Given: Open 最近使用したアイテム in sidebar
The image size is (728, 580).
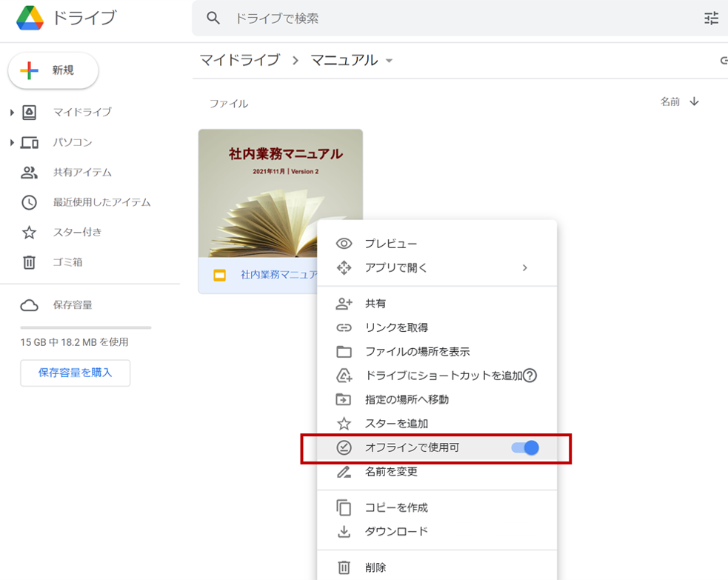Looking at the screenshot, I should (101, 202).
